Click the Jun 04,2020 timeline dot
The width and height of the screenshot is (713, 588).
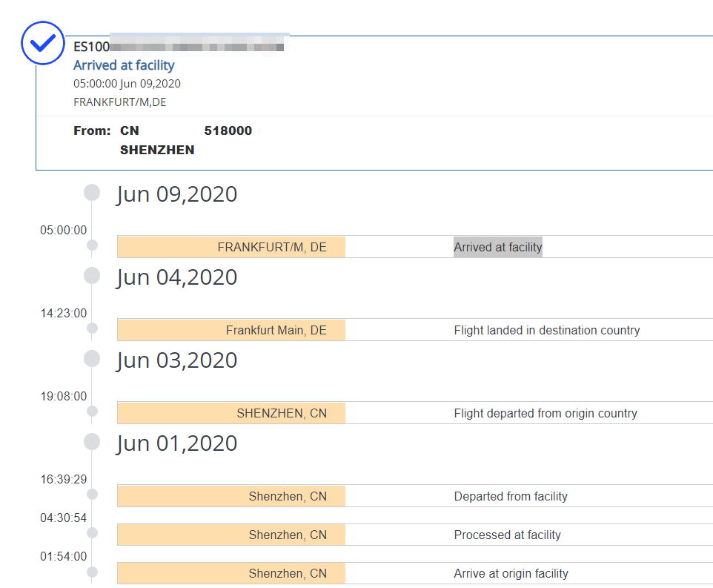click(x=92, y=277)
